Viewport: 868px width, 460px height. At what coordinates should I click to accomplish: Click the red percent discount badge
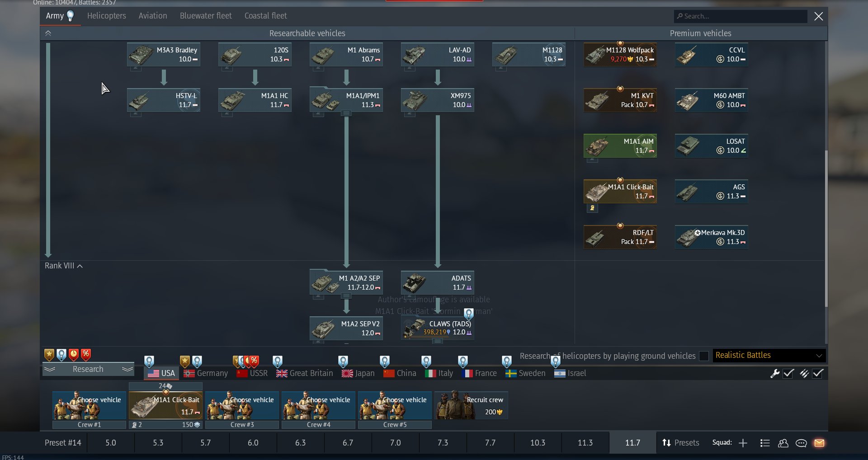click(85, 355)
